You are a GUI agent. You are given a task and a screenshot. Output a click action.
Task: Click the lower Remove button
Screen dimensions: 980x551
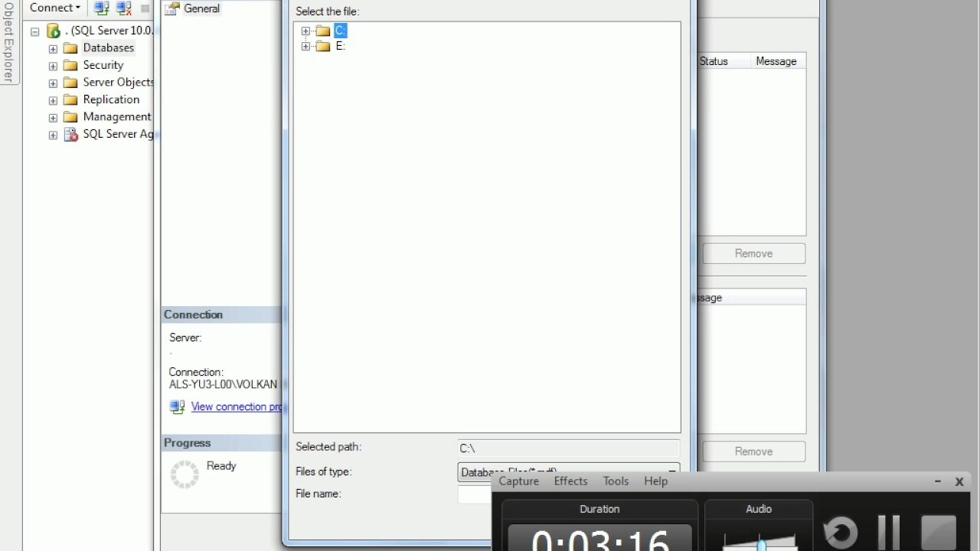tap(754, 452)
